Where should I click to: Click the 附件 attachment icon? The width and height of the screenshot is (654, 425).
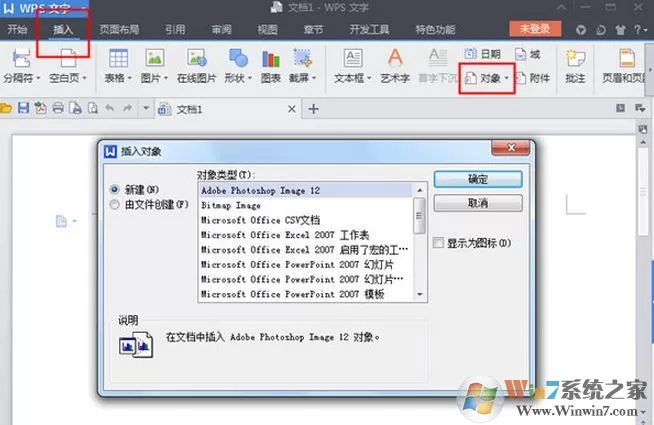pyautogui.click(x=521, y=78)
